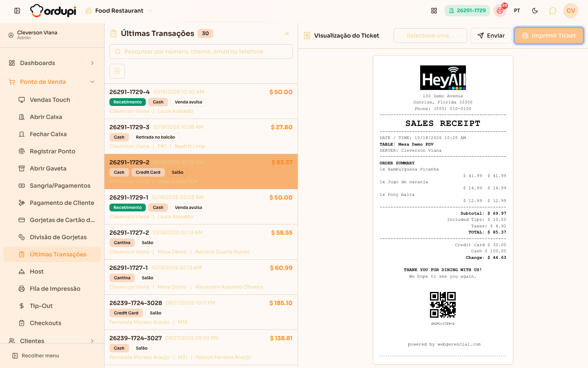Expand the Dashboards menu
The width and height of the screenshot is (588, 368).
(52, 63)
